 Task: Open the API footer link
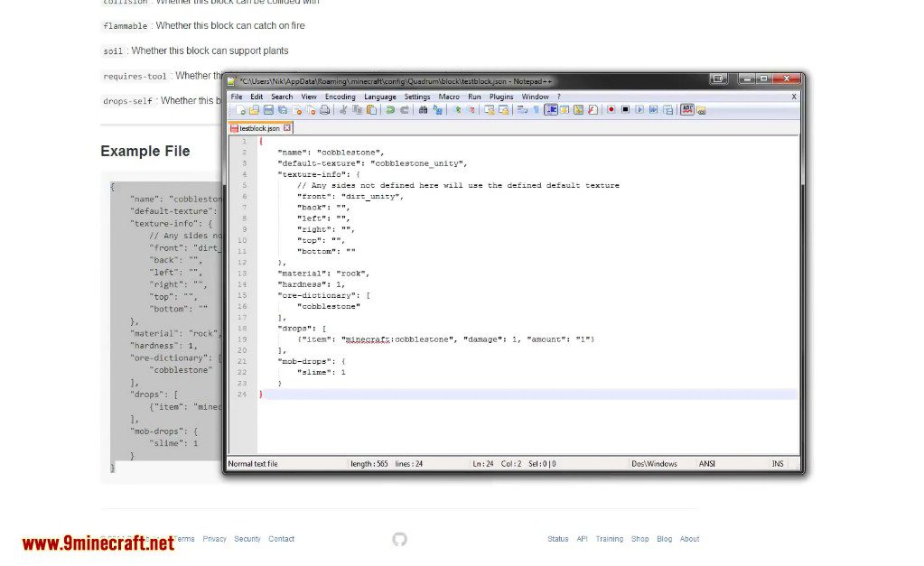click(583, 539)
